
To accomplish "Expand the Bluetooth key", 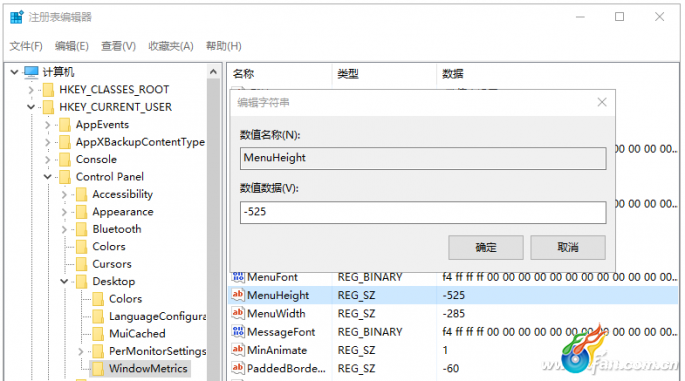I will pyautogui.click(x=64, y=229).
